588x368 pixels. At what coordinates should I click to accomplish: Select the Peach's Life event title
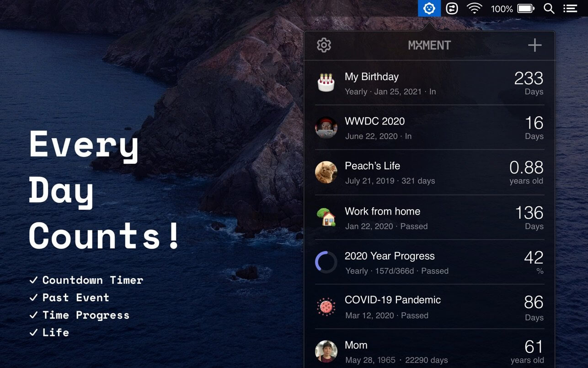(372, 166)
